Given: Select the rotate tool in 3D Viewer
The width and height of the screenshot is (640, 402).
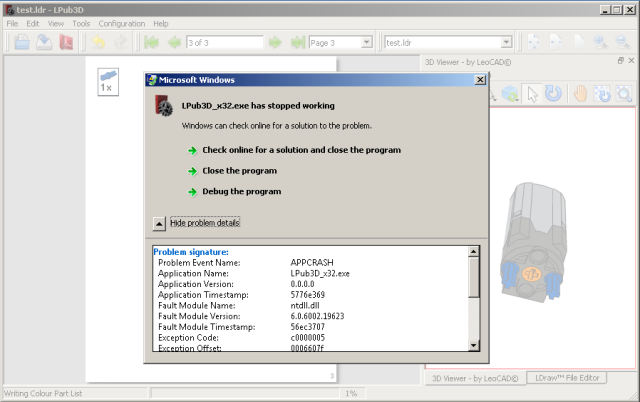Looking at the screenshot, I should [553, 94].
